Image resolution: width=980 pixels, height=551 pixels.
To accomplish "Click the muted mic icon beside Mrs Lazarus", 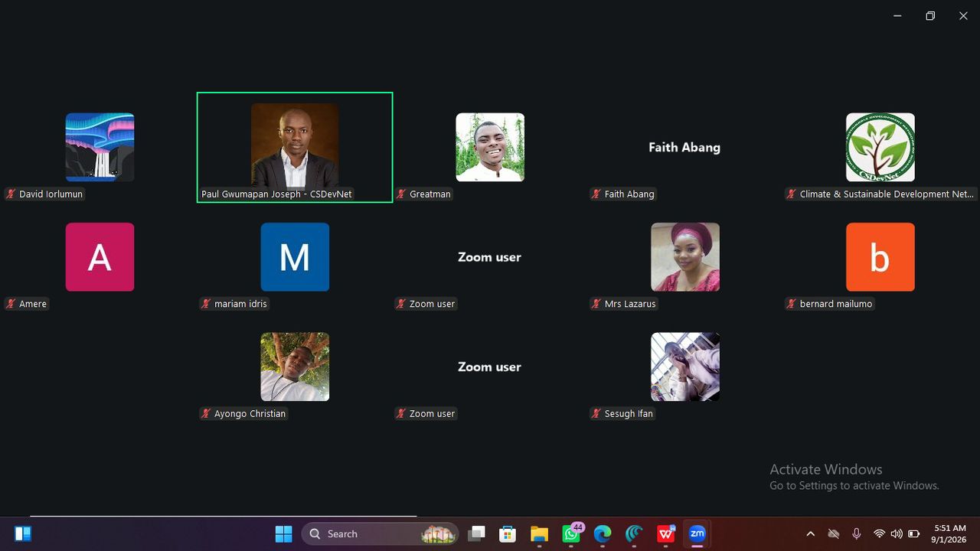I will point(596,304).
